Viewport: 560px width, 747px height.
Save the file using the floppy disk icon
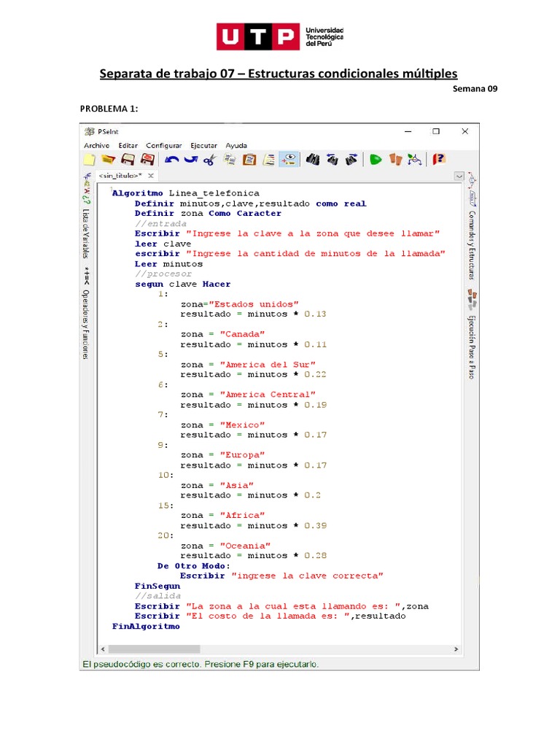point(128,159)
